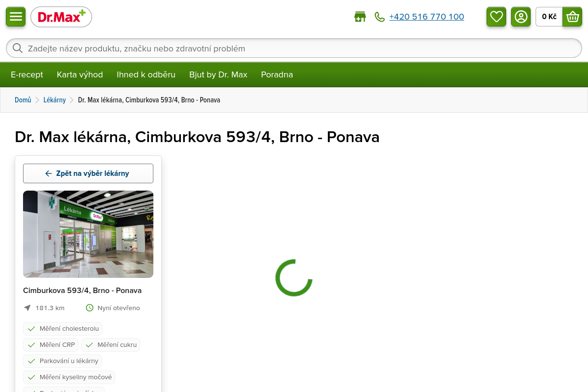Open the Karta výhod menu item
Viewport: 588px width, 392px height.
[x=80, y=74]
